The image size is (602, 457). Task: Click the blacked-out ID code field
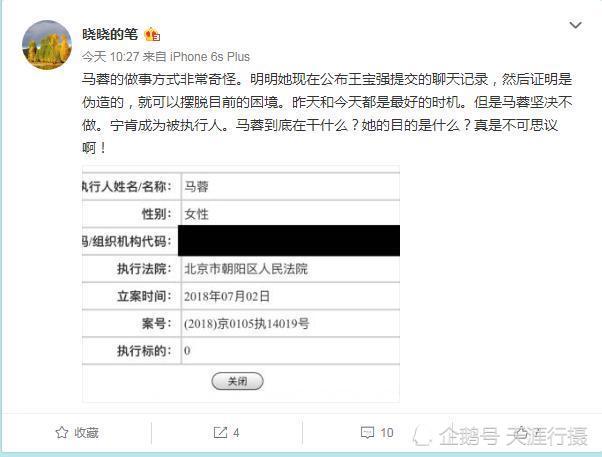click(x=289, y=241)
